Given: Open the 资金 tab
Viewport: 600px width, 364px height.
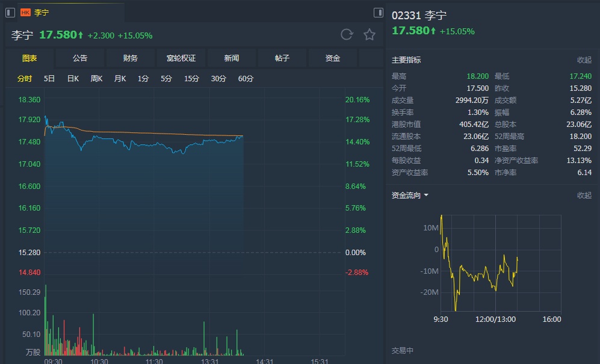Looking at the screenshot, I should 333,58.
